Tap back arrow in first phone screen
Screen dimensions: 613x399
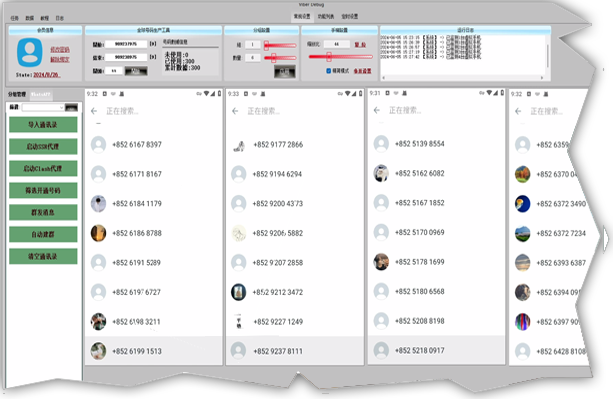click(x=94, y=111)
